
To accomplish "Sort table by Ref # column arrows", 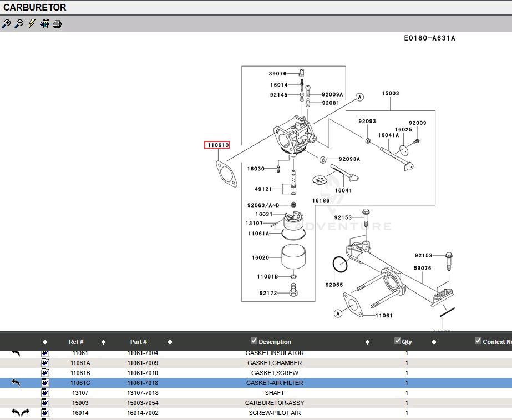I will pyautogui.click(x=103, y=342).
